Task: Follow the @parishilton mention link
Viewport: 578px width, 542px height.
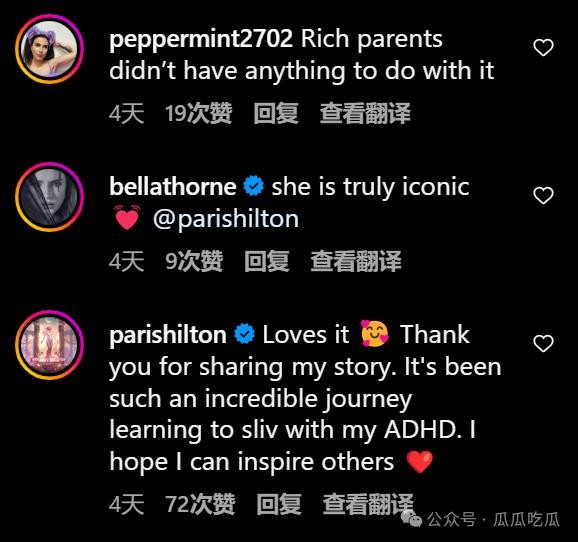Action: (x=226, y=220)
